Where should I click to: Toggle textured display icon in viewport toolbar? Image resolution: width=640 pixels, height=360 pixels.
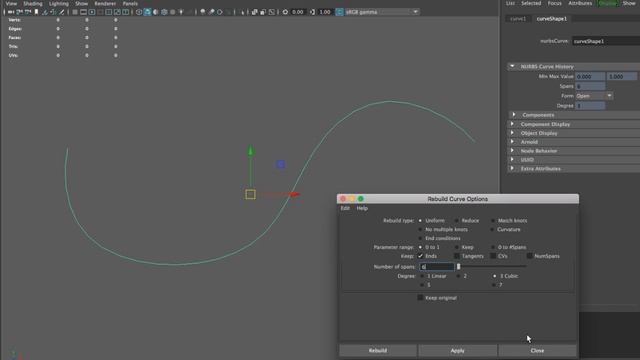pyautogui.click(x=173, y=12)
